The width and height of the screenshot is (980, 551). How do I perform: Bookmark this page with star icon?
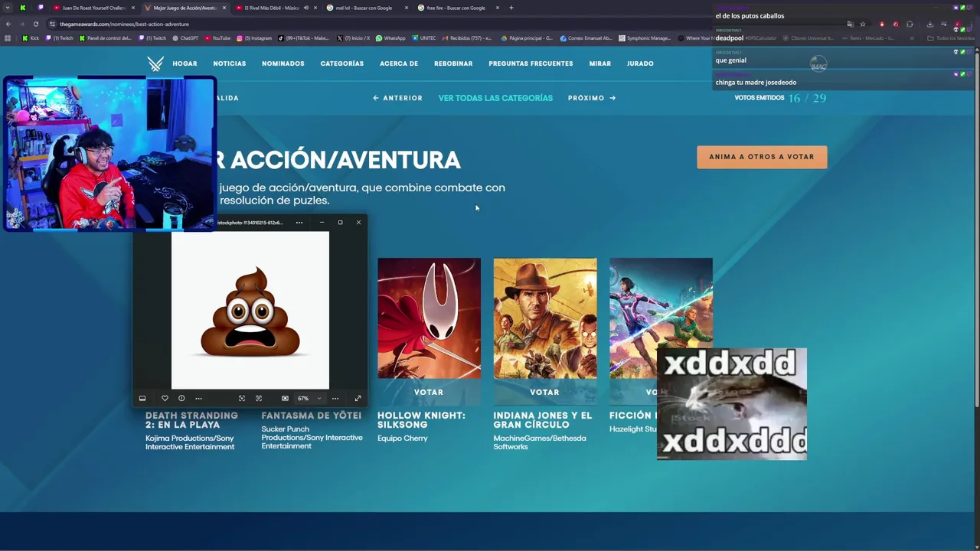(863, 24)
